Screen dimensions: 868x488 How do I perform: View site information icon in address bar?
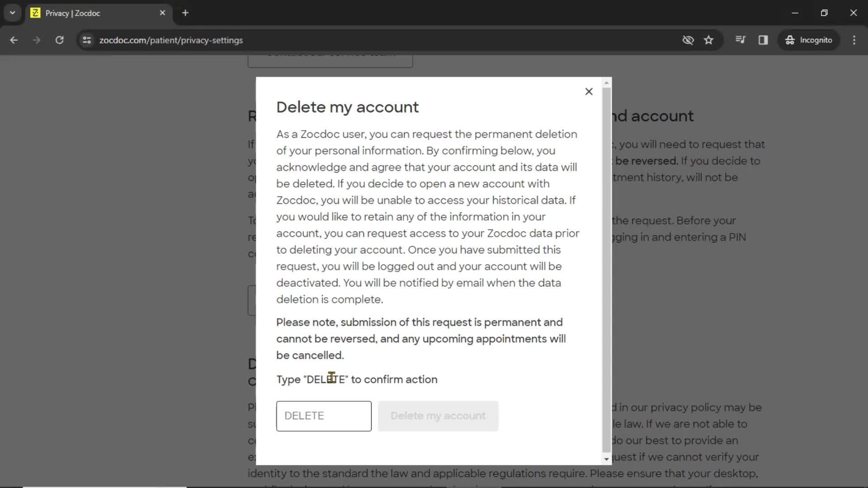pyautogui.click(x=87, y=40)
